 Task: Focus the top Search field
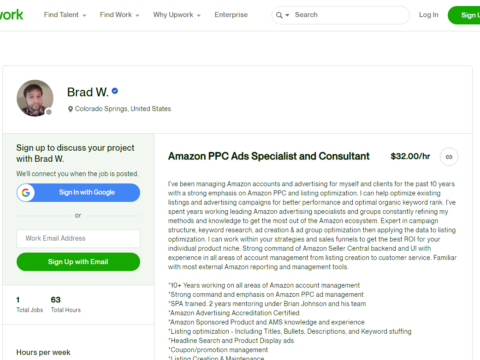pos(350,15)
